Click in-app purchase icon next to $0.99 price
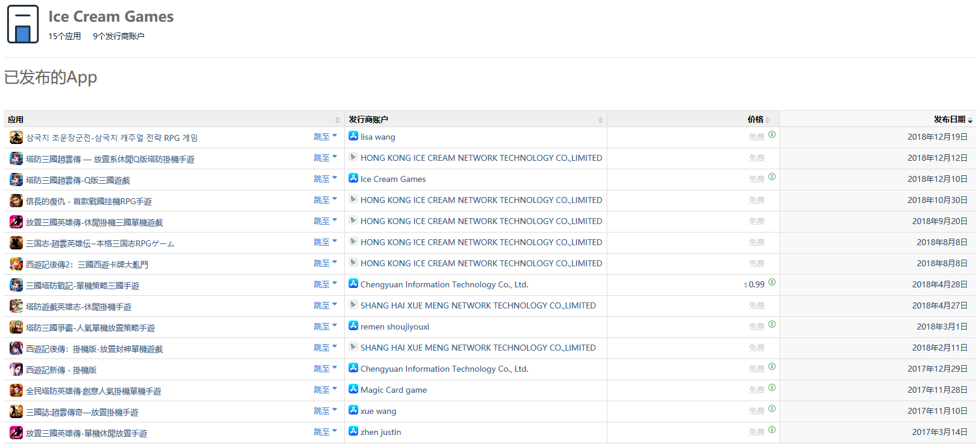Screen dimensions: 980x444 [772, 282]
